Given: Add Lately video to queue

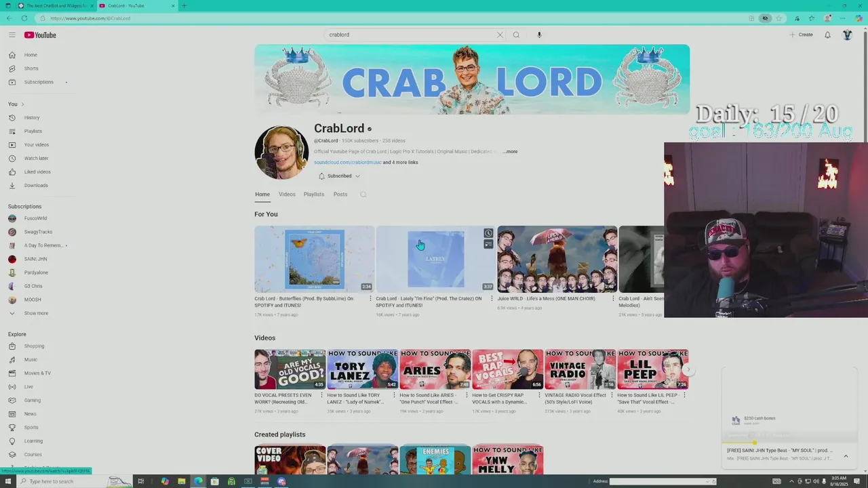Looking at the screenshot, I should (488, 244).
